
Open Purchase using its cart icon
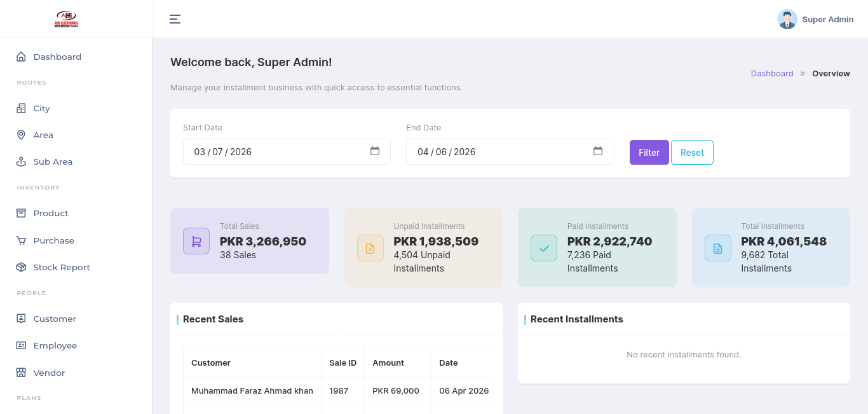click(20, 240)
